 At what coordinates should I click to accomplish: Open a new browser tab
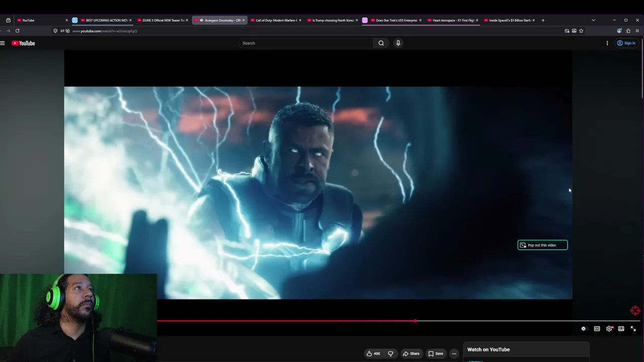pyautogui.click(x=543, y=20)
